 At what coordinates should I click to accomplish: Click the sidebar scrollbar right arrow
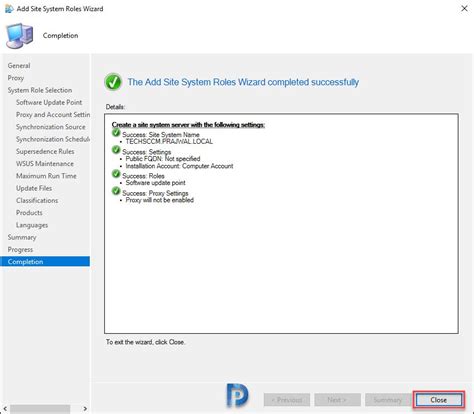[x=85, y=409]
